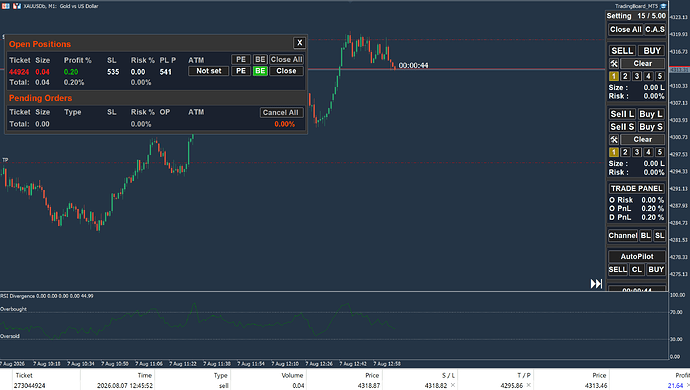Click CL under AutoPilot
This screenshot has width=690, height=390.
click(x=637, y=270)
